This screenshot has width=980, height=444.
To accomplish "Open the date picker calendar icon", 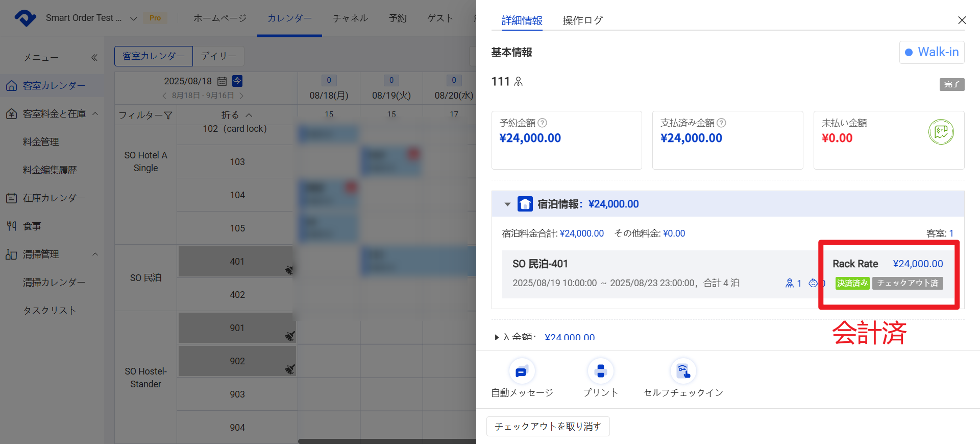I will point(222,81).
